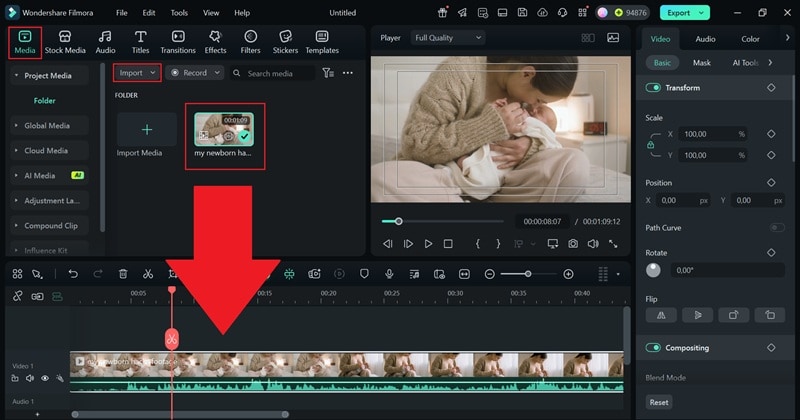Select the Basic sub-tab
800x420 pixels.
(662, 63)
